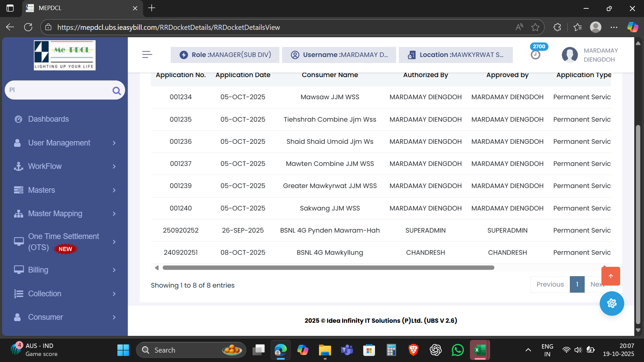Click the hamburger menu toggle icon

tap(147, 55)
